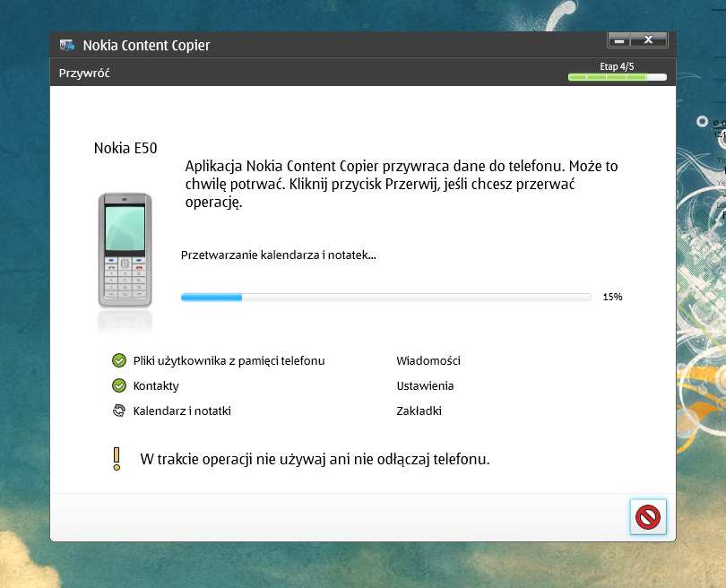Click the red cancel (Przerwij) button
This screenshot has height=588, width=726.
pyautogui.click(x=648, y=516)
